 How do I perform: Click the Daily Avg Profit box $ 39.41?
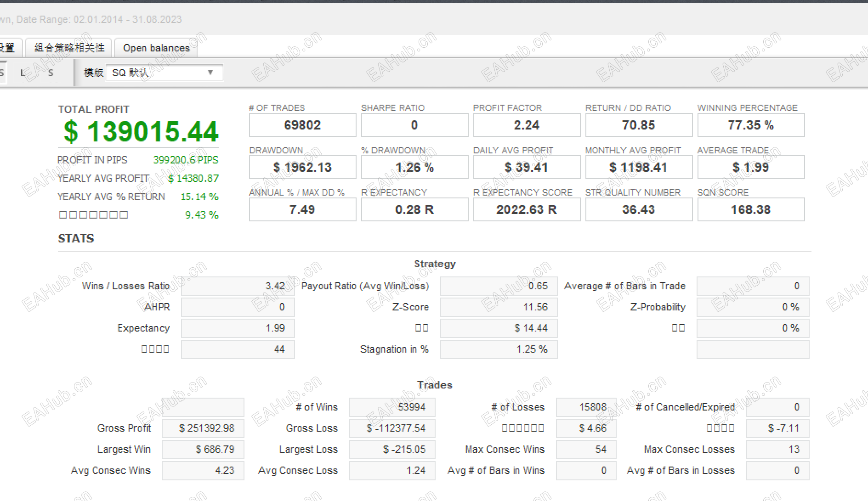tap(527, 167)
